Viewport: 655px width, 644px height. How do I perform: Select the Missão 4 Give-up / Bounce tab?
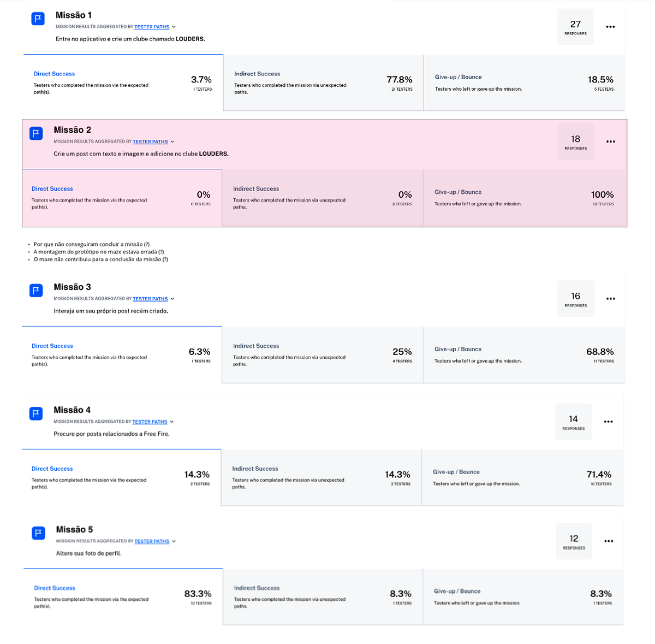[522, 477]
